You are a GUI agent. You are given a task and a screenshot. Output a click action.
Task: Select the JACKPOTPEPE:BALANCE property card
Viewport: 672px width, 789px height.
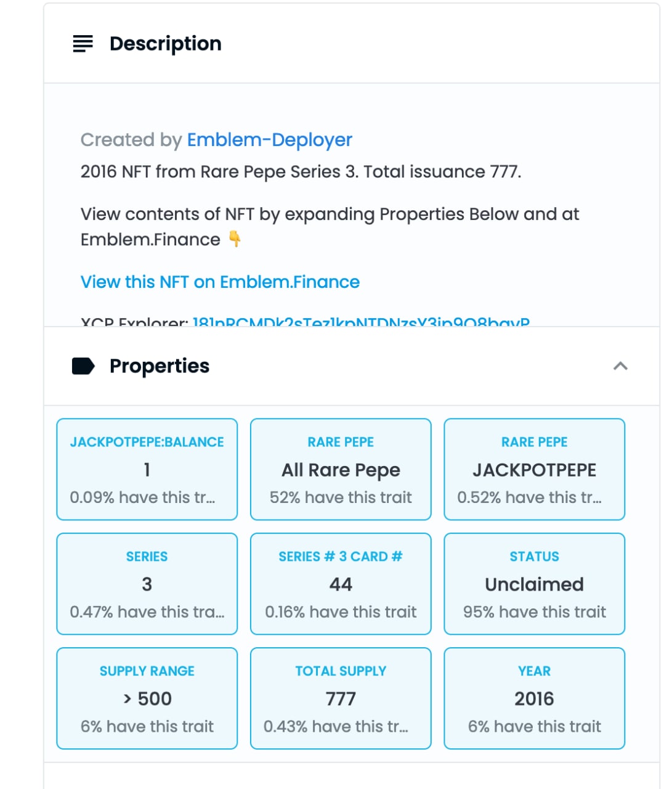(x=147, y=469)
